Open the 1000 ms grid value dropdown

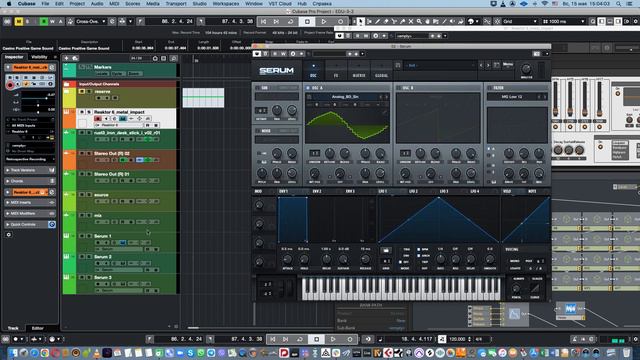[x=563, y=21]
